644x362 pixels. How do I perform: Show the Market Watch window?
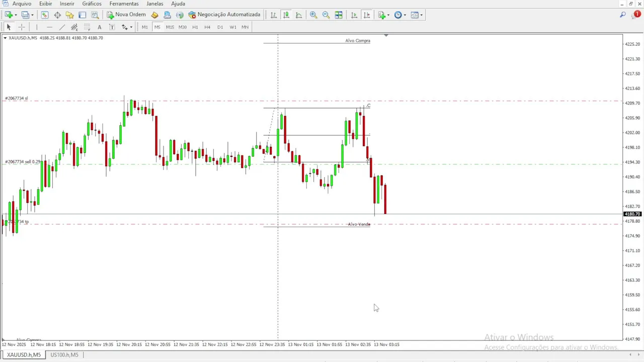point(45,15)
